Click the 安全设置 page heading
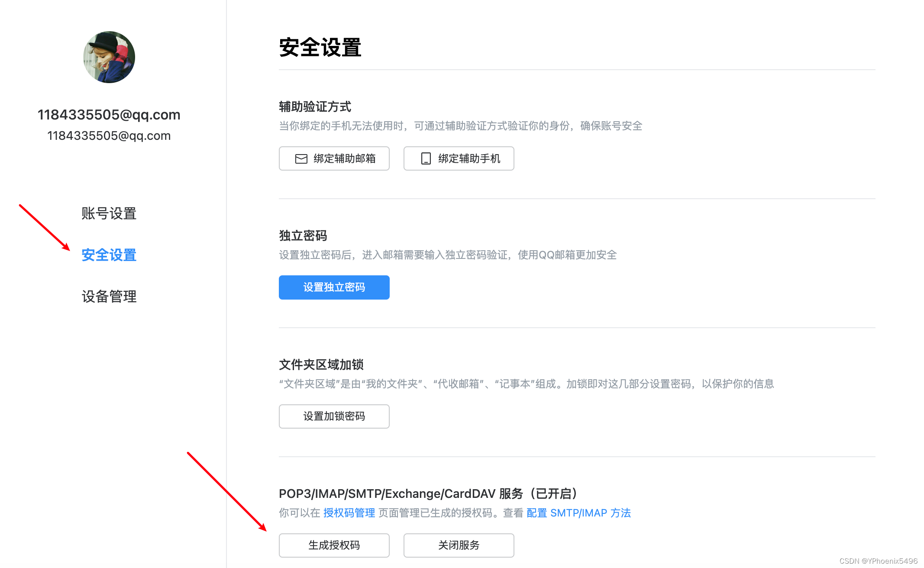Image resolution: width=924 pixels, height=568 pixels. 320,47
